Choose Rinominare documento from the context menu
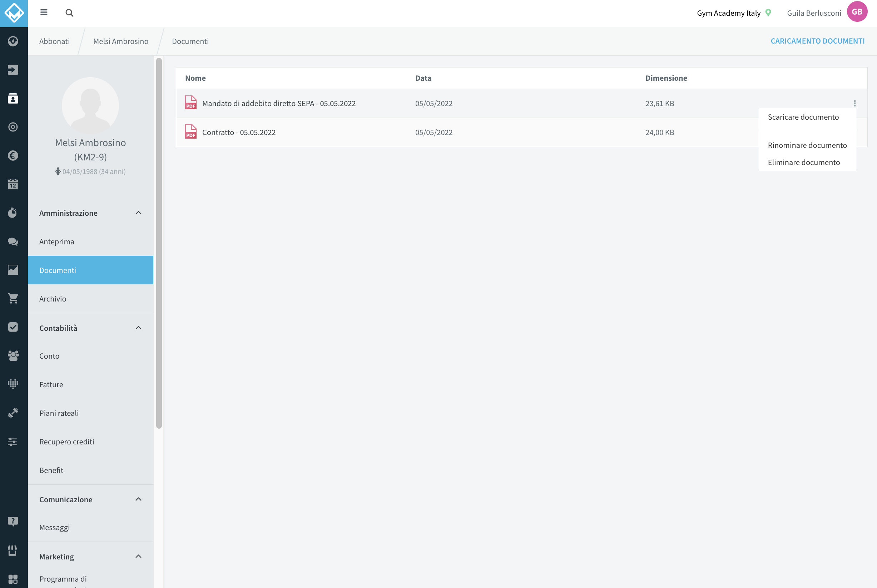877x588 pixels. tap(807, 145)
